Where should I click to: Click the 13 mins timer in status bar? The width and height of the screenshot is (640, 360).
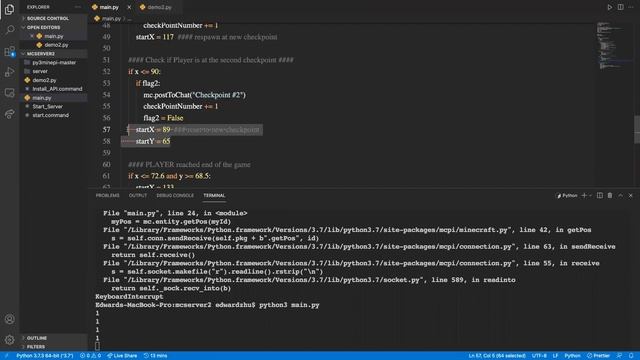(x=156, y=356)
